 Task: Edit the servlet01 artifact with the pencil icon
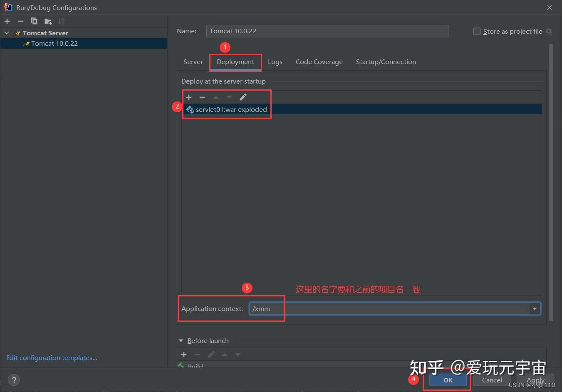pos(243,97)
